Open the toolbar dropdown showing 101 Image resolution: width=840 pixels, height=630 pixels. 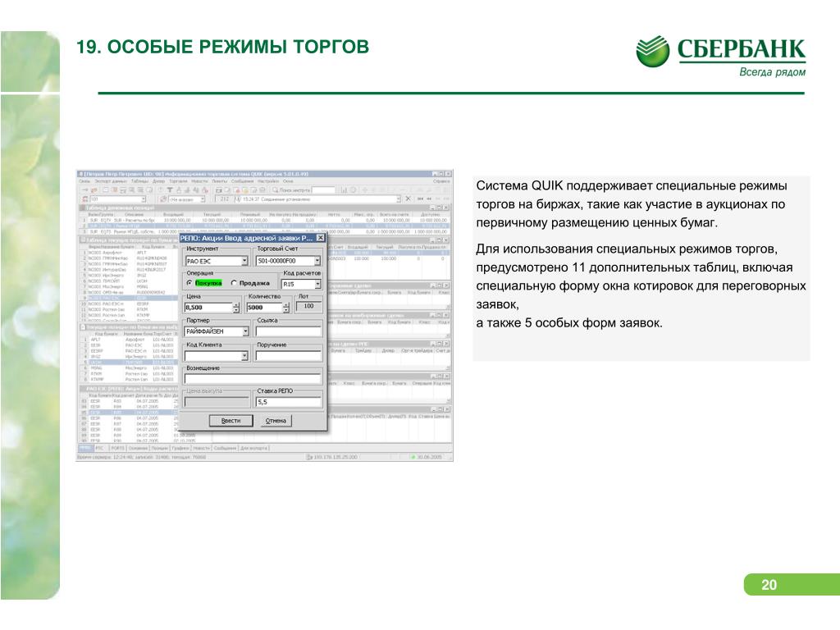(118, 199)
